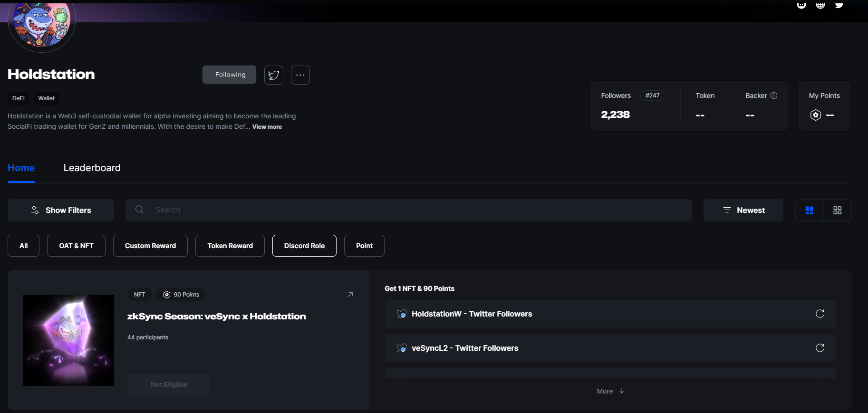Switch to the Leaderboard tab
Image resolution: width=868 pixels, height=413 pixels.
[x=92, y=168]
